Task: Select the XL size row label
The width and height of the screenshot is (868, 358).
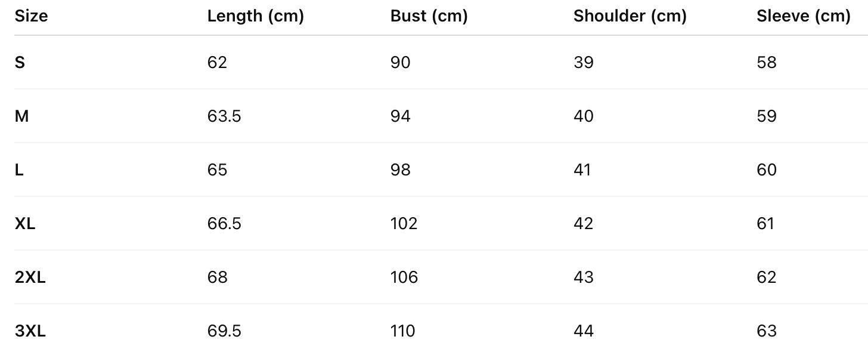Action: (x=25, y=224)
